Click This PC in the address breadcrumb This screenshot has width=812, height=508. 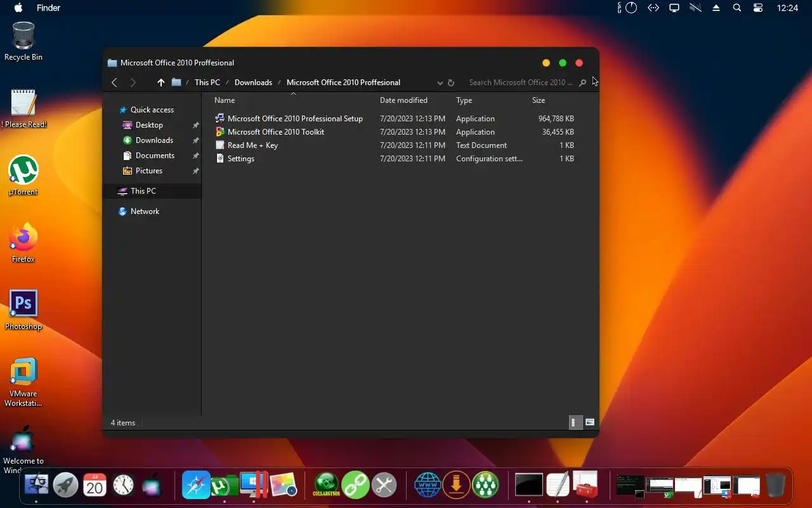tap(207, 83)
